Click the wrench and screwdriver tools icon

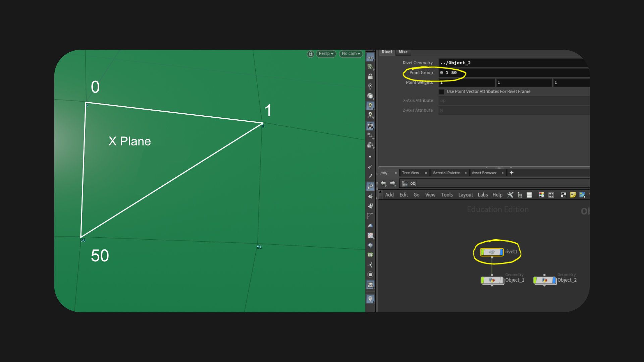click(x=510, y=195)
